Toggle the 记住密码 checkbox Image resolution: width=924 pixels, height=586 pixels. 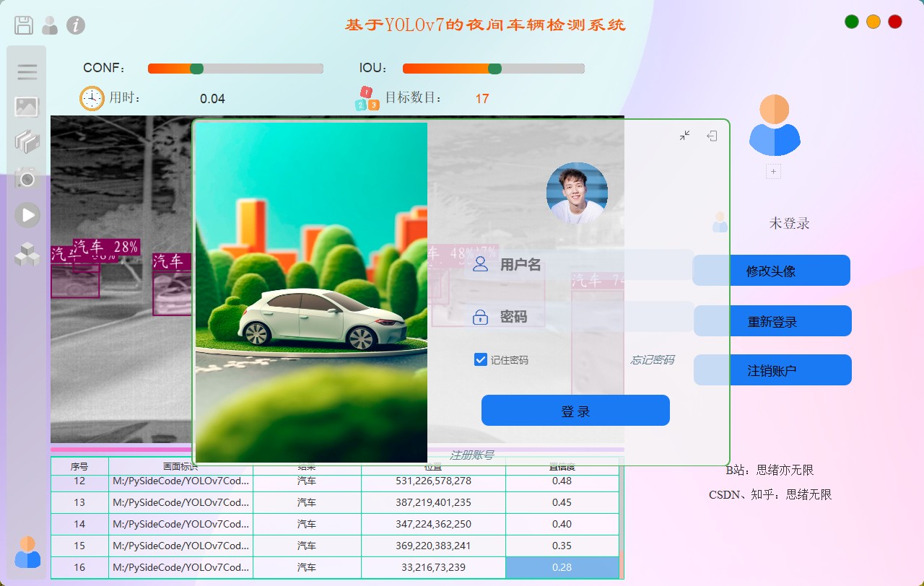pyautogui.click(x=480, y=359)
